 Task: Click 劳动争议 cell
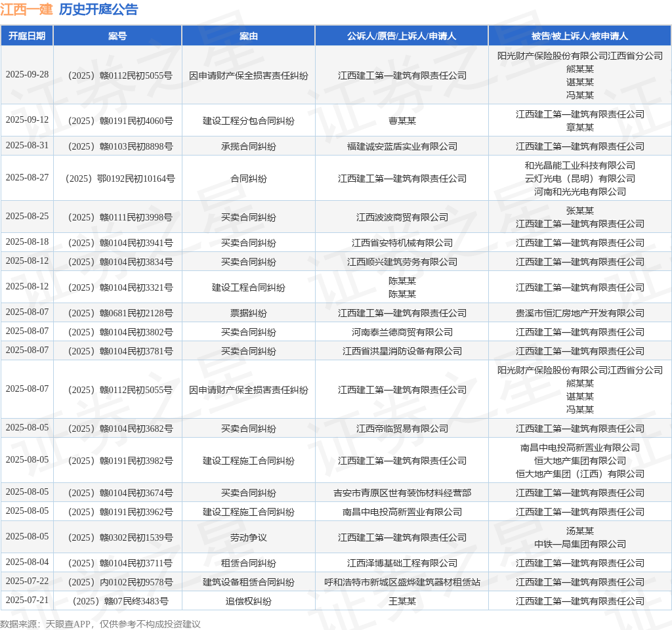click(x=249, y=537)
